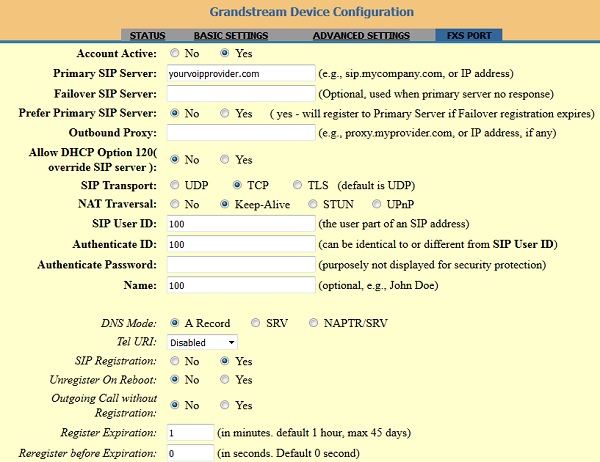600x462 pixels.
Task: Set SIP Registration to No
Action: coord(174,361)
